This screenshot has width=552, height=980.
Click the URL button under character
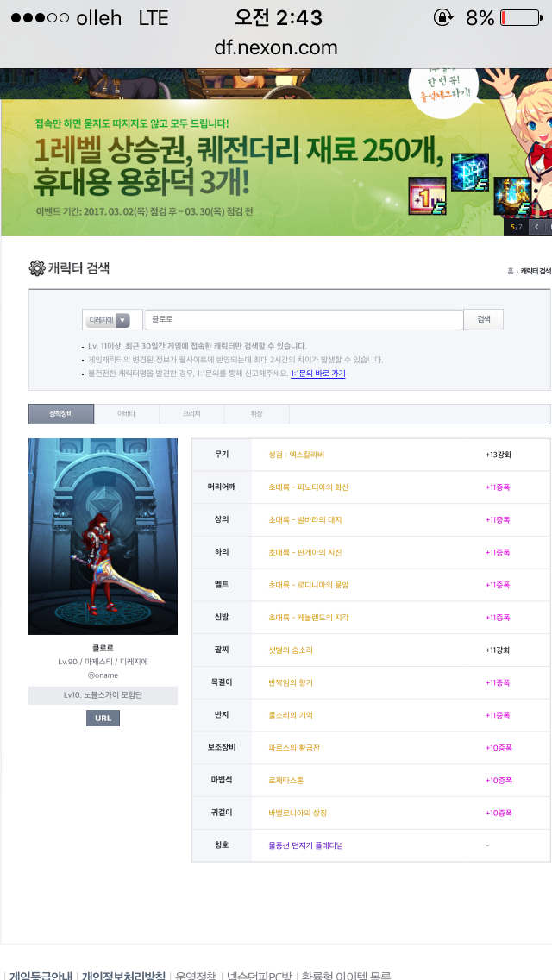[103, 718]
